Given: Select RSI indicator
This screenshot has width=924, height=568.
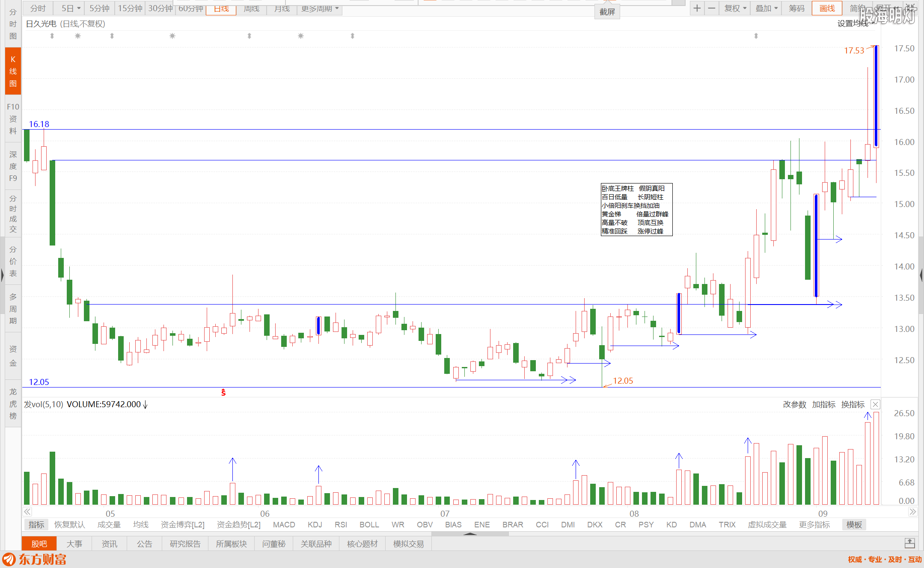Looking at the screenshot, I should pos(341,524).
